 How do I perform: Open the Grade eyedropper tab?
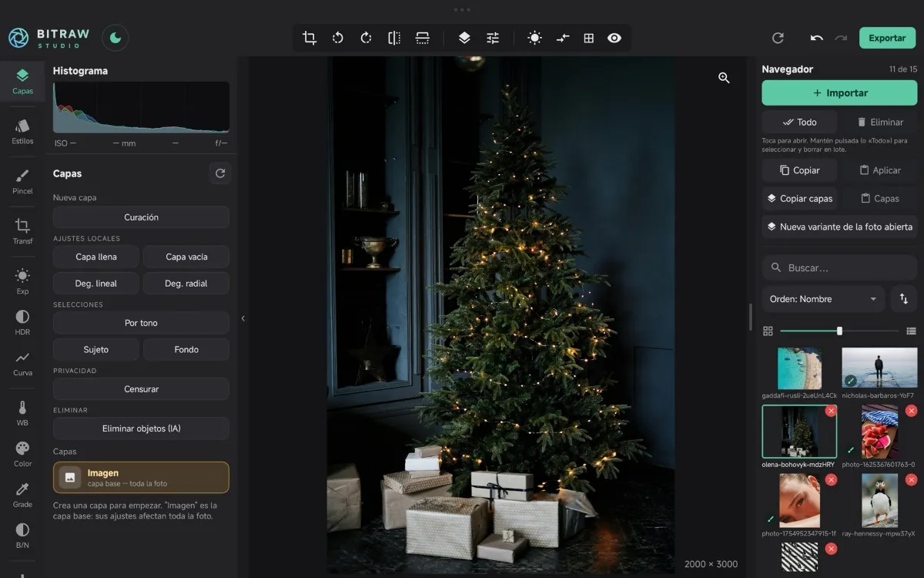(22, 496)
